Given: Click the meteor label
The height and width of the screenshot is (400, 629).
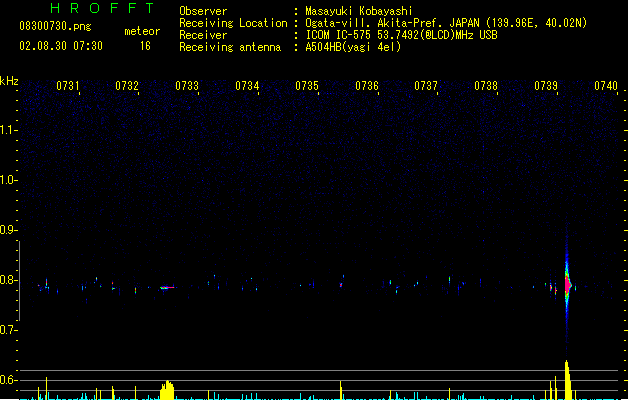Looking at the screenshot, I should pos(142,31).
